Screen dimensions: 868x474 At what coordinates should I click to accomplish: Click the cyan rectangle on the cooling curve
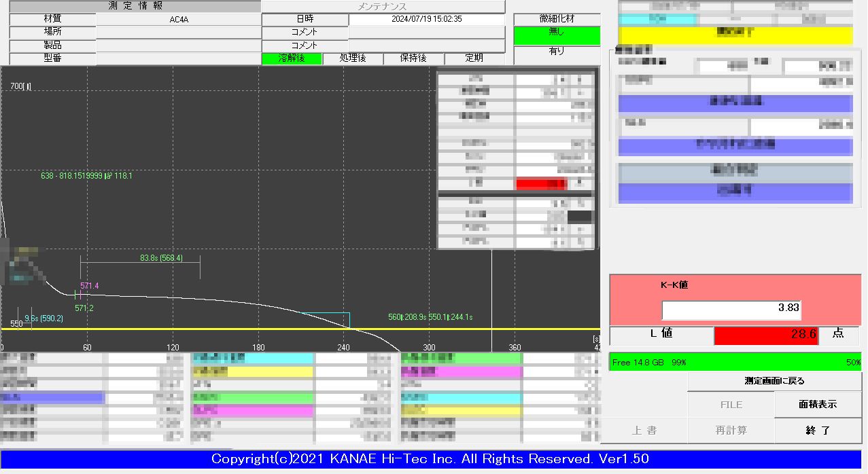click(x=326, y=321)
